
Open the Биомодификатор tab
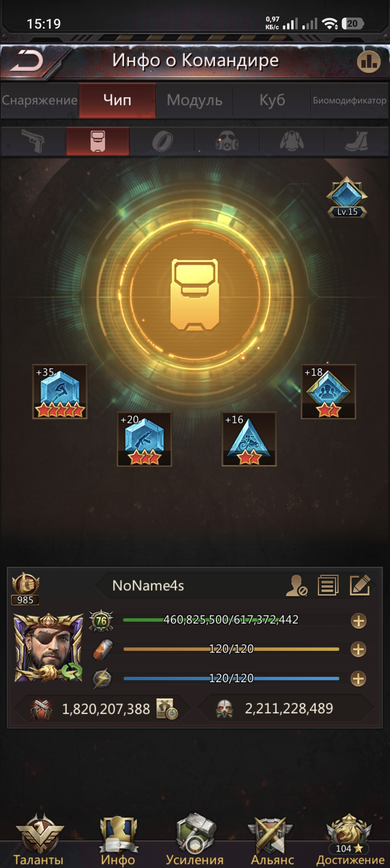coord(350,100)
